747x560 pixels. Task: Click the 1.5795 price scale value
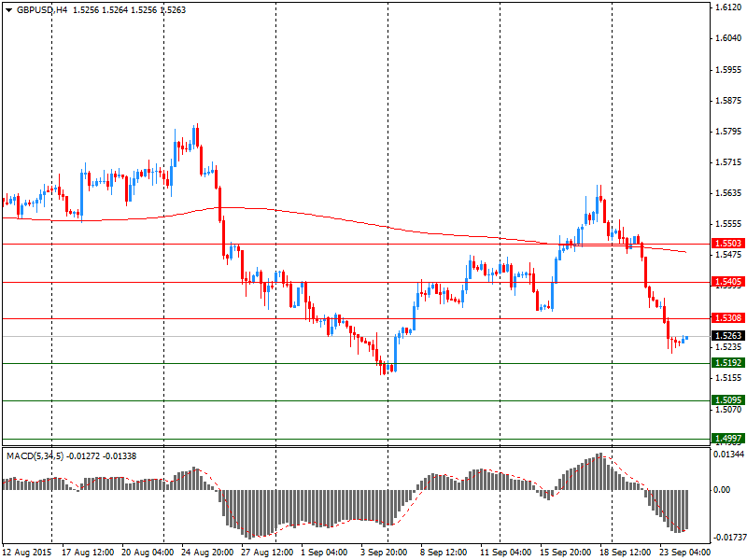tap(729, 132)
